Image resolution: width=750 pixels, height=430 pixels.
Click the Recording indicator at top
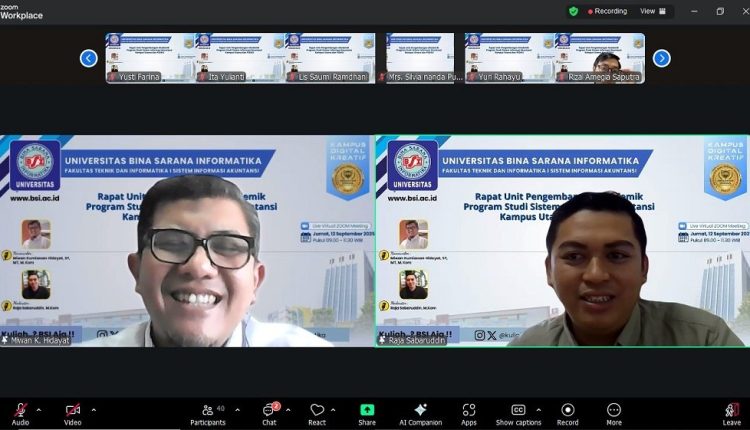pyautogui.click(x=607, y=11)
